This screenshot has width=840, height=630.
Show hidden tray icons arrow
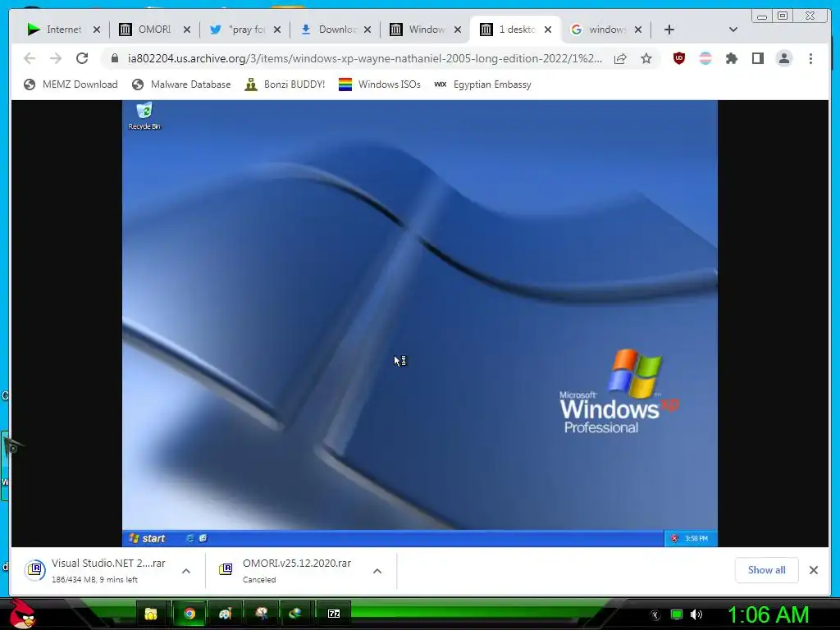click(655, 615)
